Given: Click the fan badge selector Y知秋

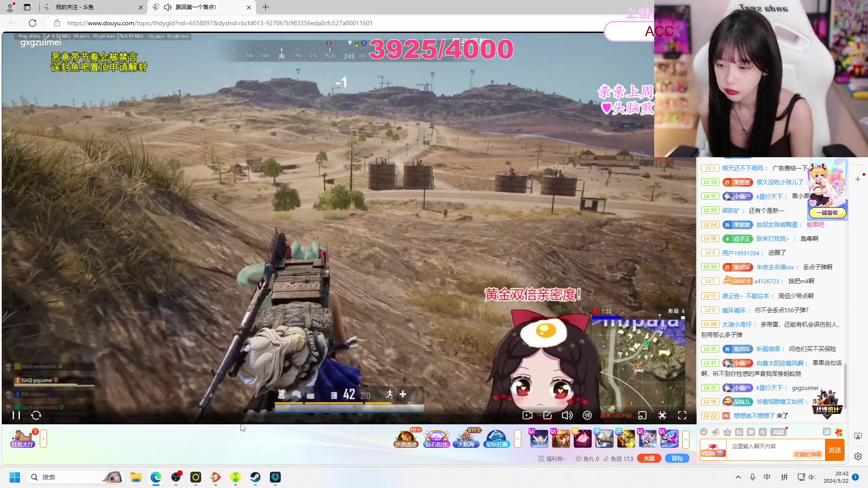Looking at the screenshot, I should pos(713,450).
